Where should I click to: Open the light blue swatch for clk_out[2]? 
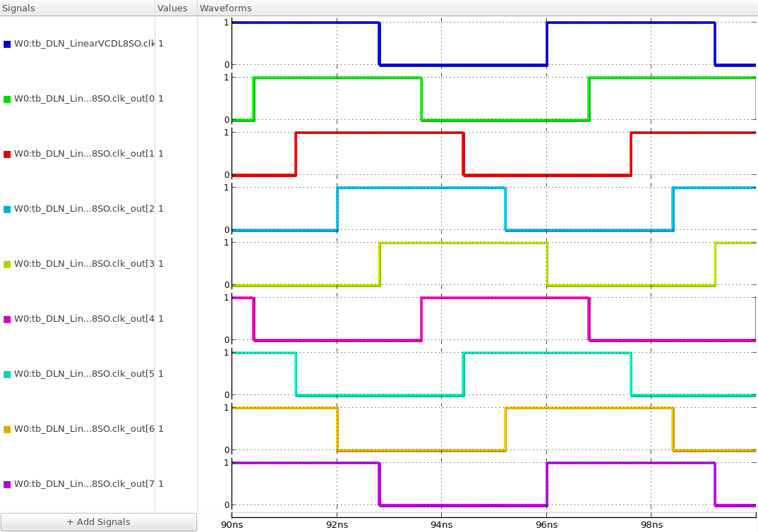[x=7, y=209]
